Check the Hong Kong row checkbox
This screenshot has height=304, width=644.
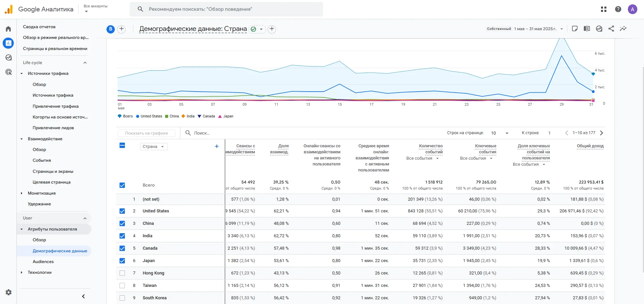point(122,273)
